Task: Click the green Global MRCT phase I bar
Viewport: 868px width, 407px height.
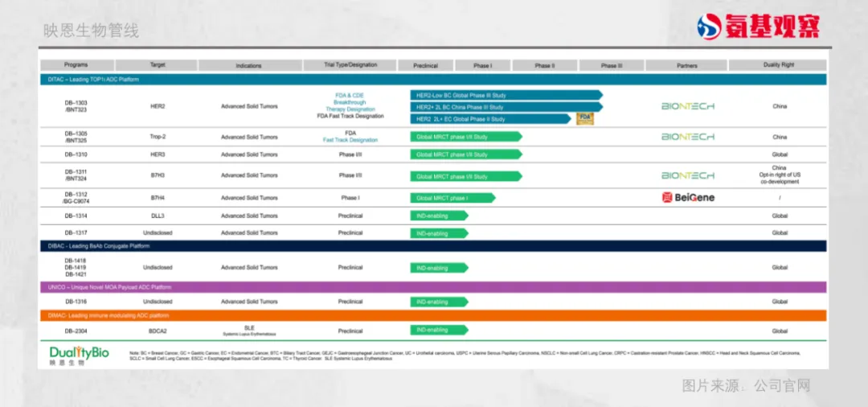Action: pyautogui.click(x=452, y=197)
